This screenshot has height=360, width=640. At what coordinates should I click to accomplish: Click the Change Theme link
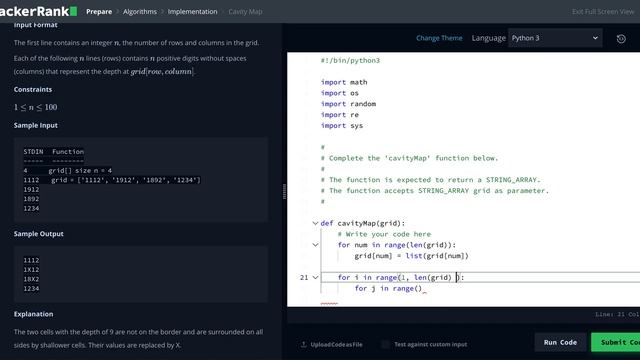tap(439, 38)
